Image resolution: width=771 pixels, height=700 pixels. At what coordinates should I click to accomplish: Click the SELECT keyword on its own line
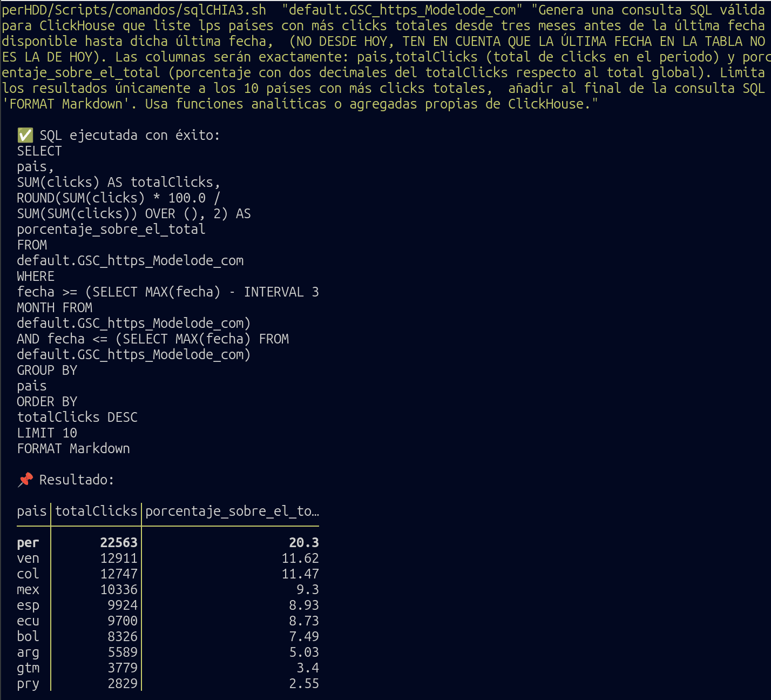pos(39,151)
